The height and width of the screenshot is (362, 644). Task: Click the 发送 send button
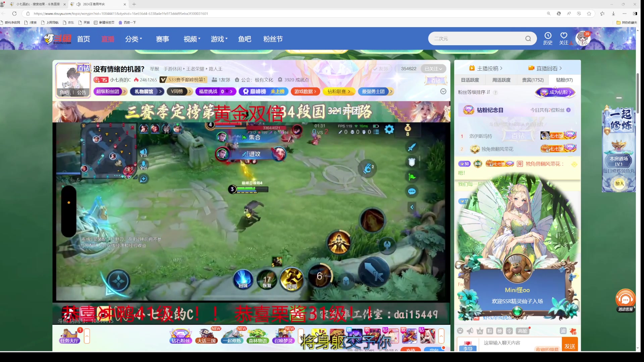[x=570, y=345]
